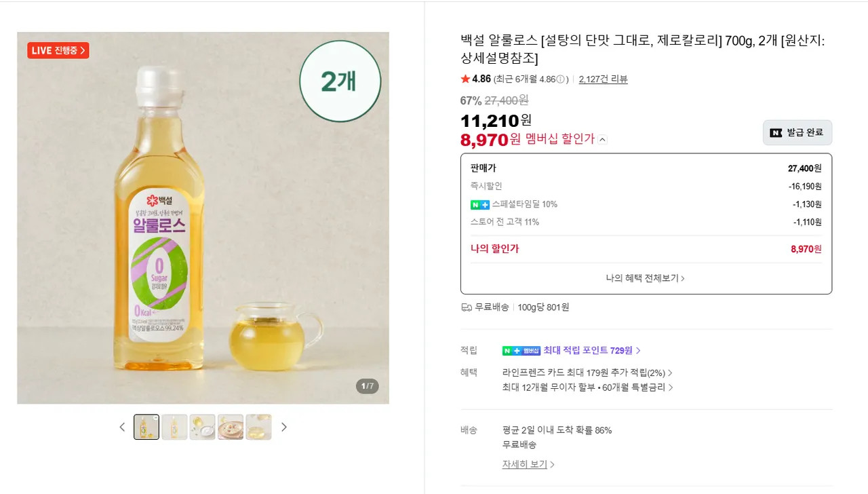Show next product thumbnails with right arrow

pyautogui.click(x=284, y=427)
